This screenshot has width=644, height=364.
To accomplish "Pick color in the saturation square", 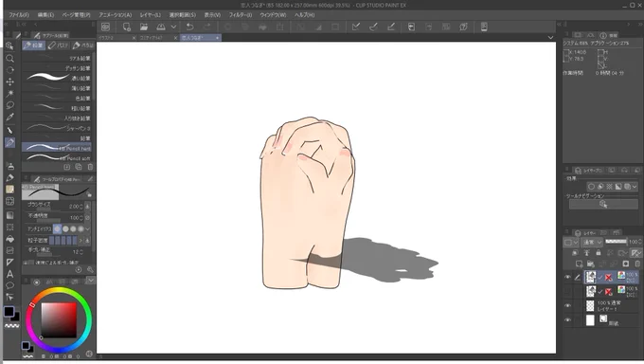I will click(x=59, y=320).
